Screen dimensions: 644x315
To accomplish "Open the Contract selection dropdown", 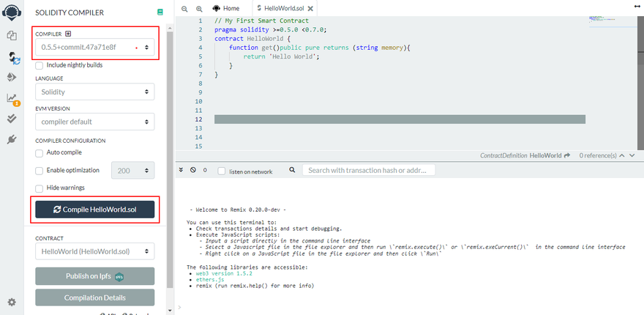I will pos(94,251).
